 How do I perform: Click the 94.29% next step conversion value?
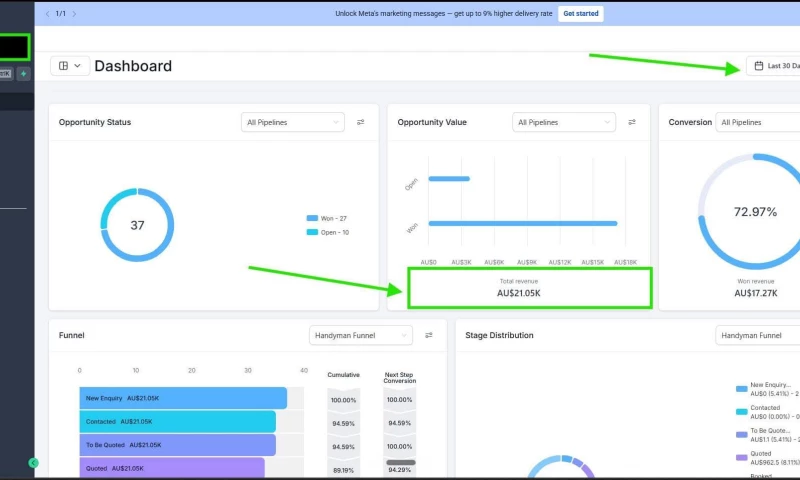point(399,470)
